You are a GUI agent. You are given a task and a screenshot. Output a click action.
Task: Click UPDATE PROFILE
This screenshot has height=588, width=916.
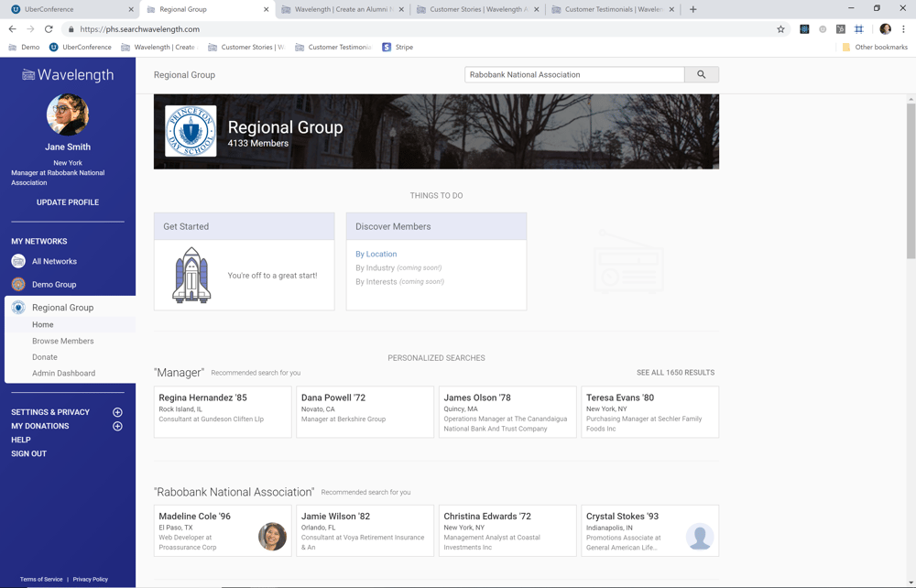(x=68, y=202)
